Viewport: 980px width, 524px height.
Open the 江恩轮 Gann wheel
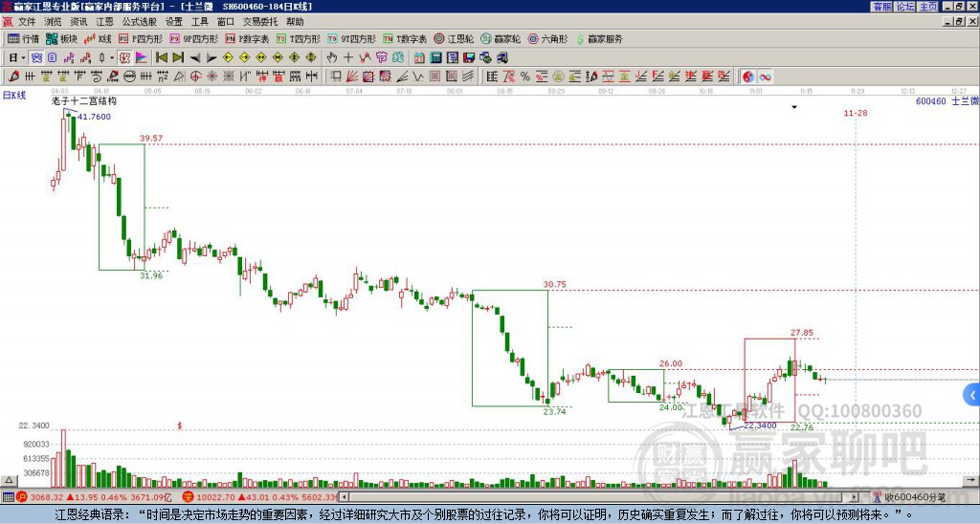click(454, 38)
